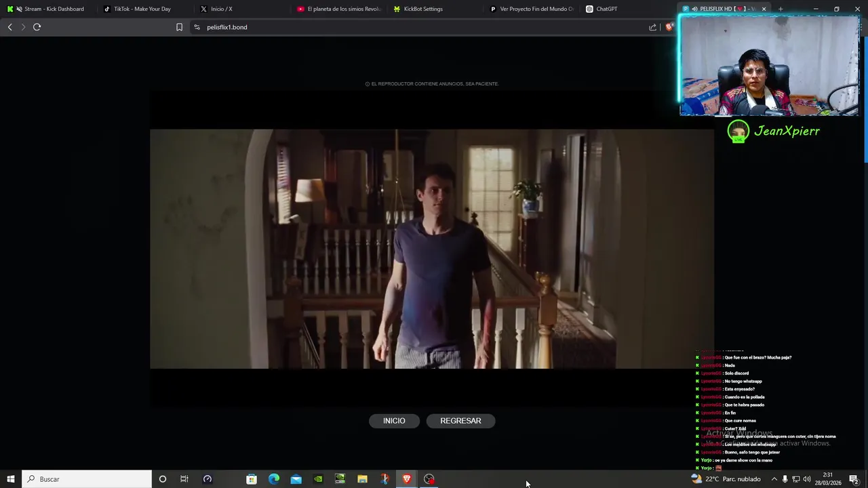Screen dimensions: 868x488
Task: Go back to the previous page
Action: click(x=9, y=27)
